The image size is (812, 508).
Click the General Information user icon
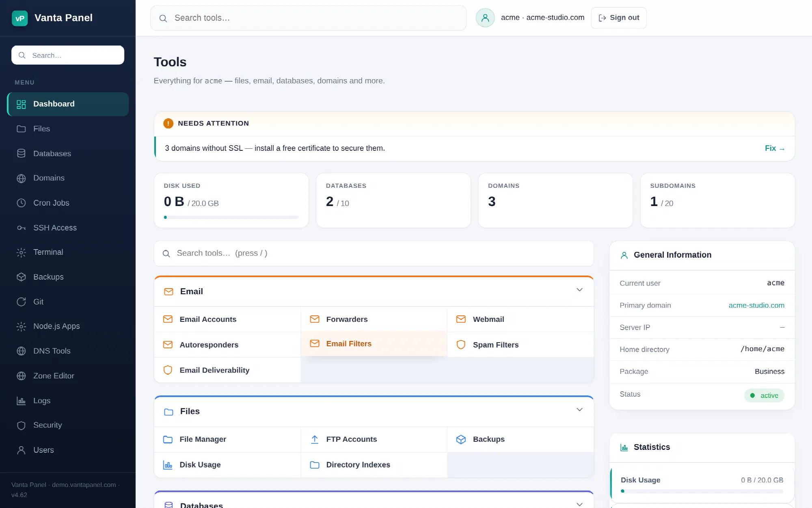624,255
